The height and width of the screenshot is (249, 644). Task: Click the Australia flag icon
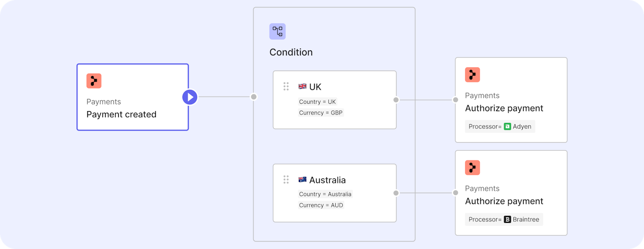click(302, 180)
